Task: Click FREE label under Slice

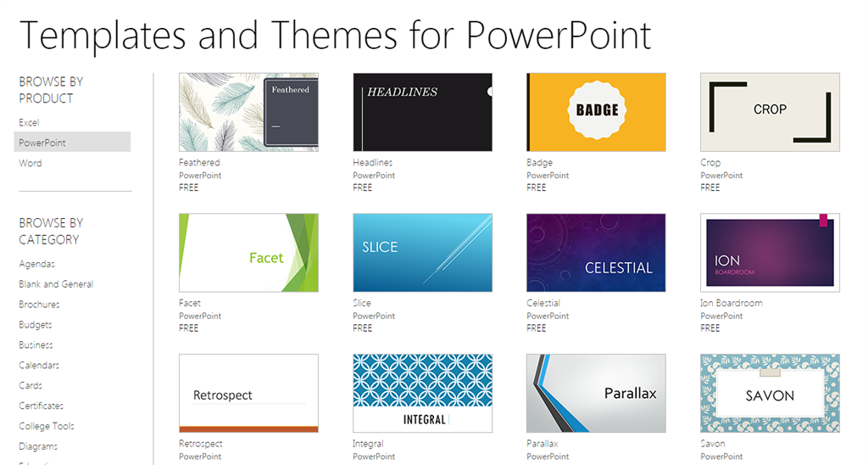Action: pos(362,328)
